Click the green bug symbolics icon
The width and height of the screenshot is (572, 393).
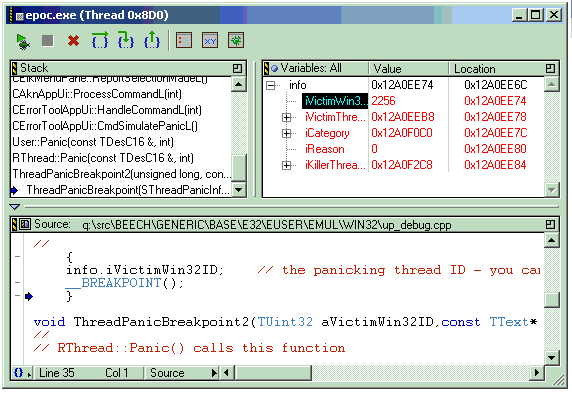pos(236,40)
